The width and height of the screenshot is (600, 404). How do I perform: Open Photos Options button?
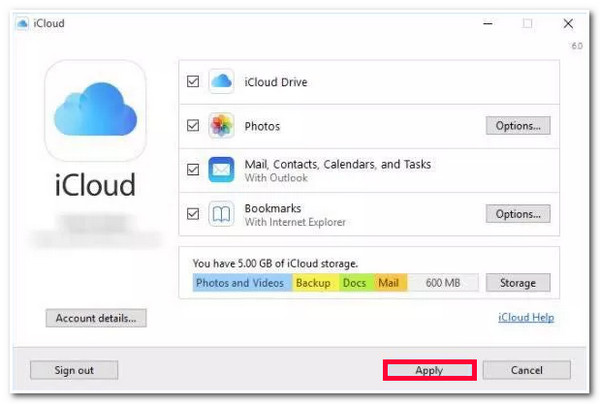(518, 125)
